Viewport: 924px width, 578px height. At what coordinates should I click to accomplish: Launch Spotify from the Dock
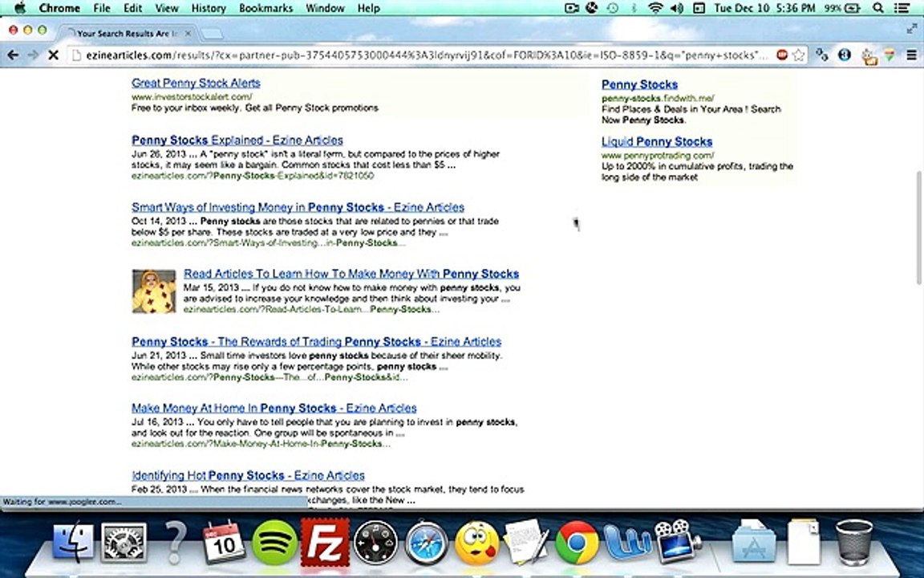274,543
